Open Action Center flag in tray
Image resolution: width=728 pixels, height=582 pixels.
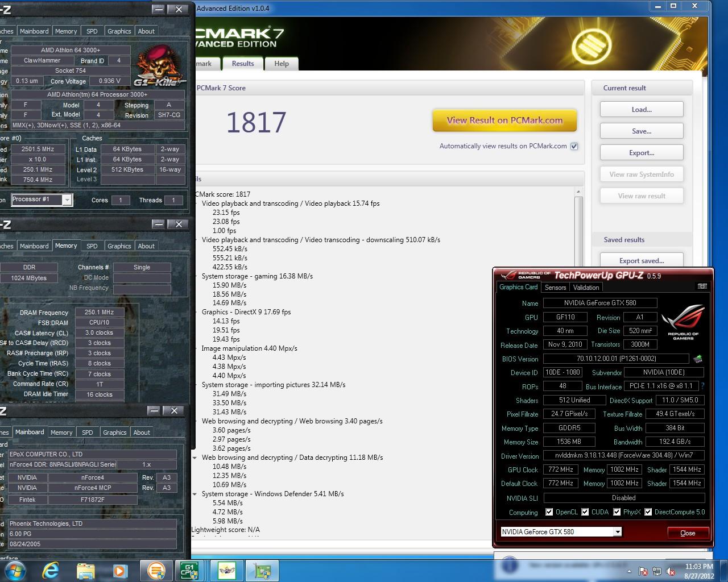(643, 571)
